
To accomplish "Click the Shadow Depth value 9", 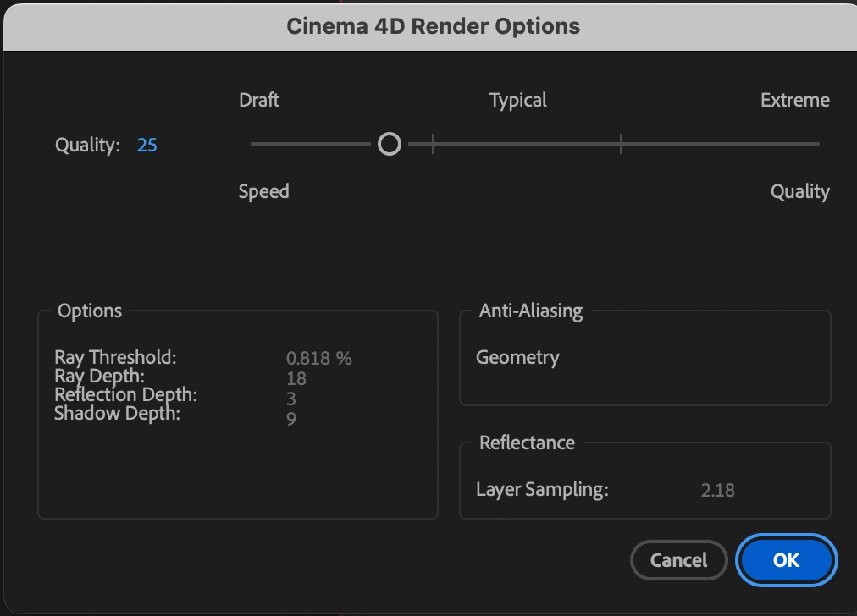I will pos(291,419).
